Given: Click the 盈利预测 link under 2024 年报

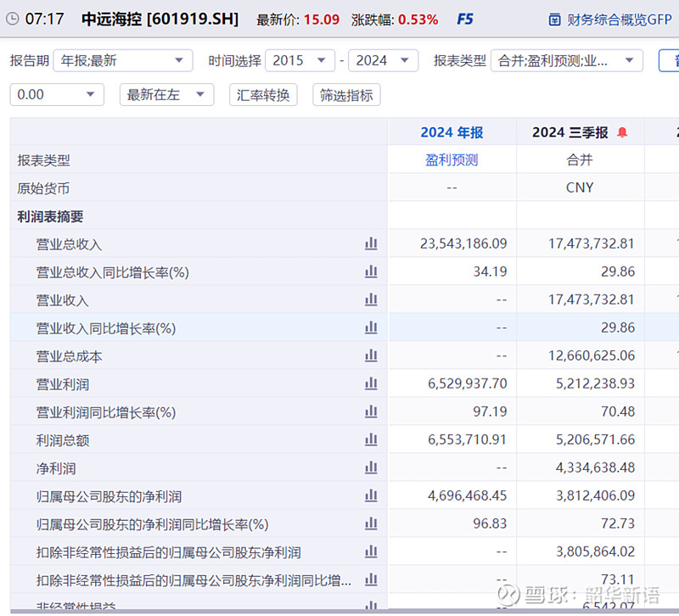Looking at the screenshot, I should point(452,160).
